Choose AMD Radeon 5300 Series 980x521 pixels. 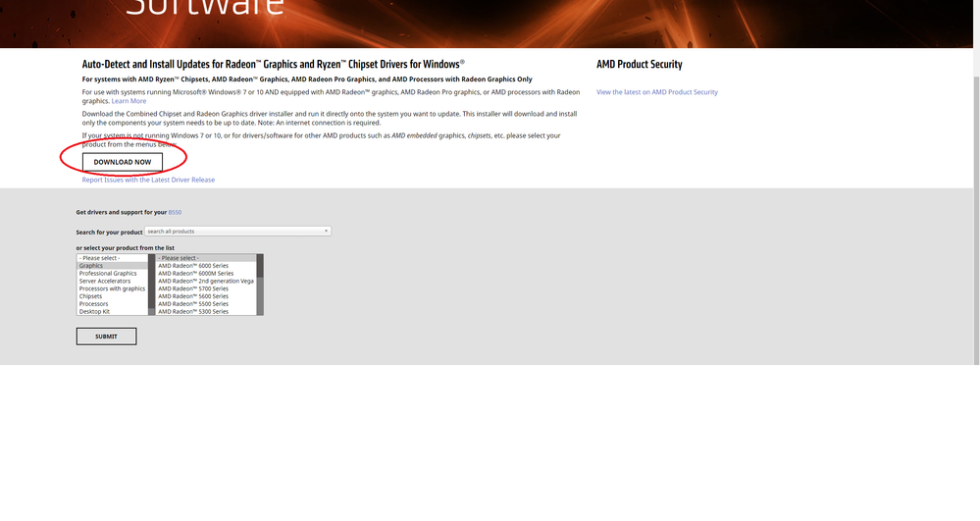point(206,311)
